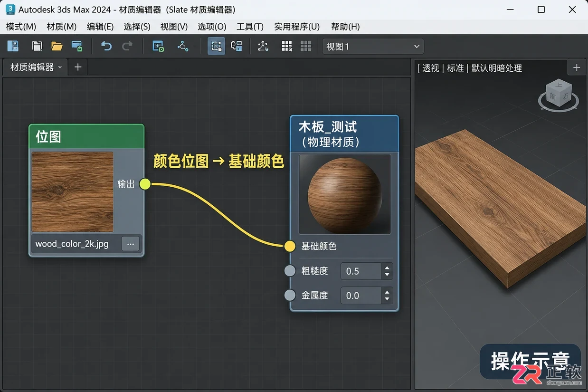This screenshot has height=392, width=588.
Task: Close the Slate material editor window
Action: click(572, 10)
